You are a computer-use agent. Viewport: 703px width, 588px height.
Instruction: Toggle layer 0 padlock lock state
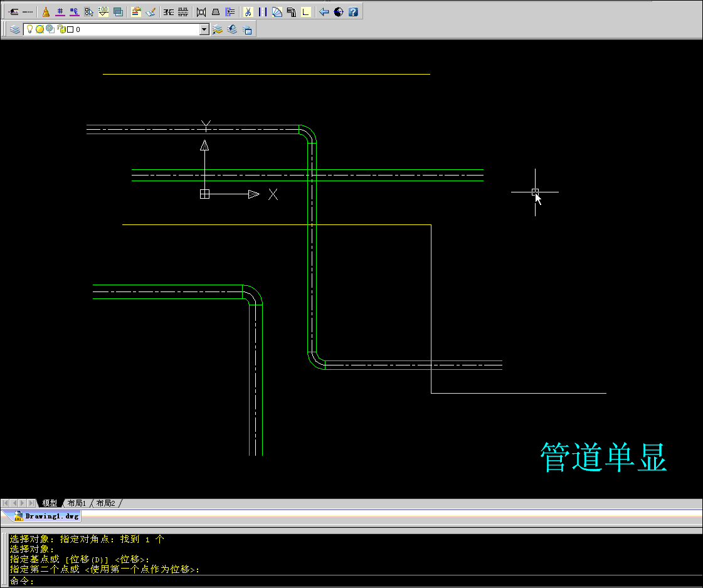[61, 29]
